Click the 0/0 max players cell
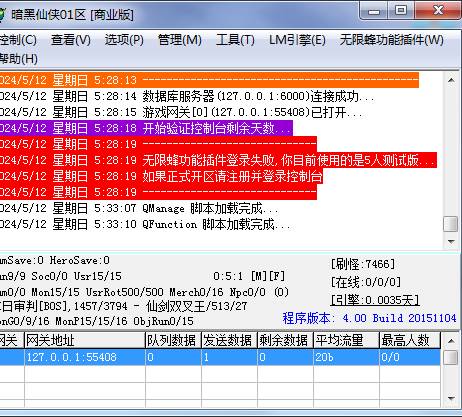Viewport: 462px width, 417px height. point(410,357)
